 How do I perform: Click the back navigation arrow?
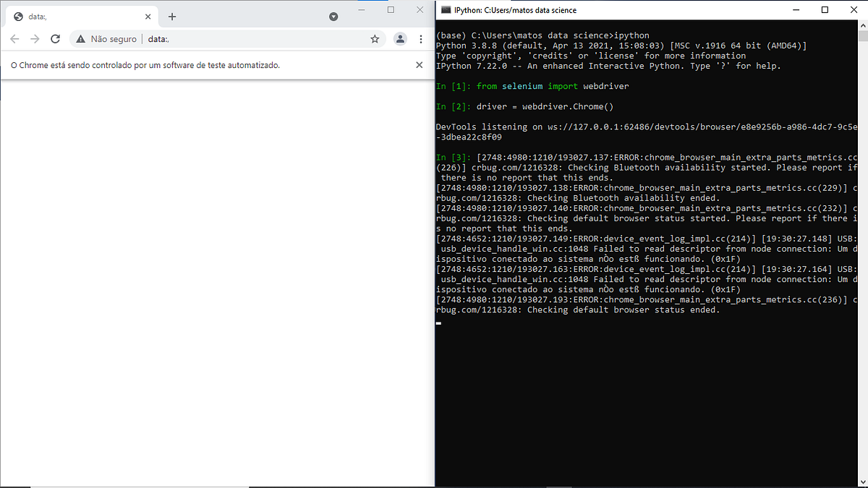tap(14, 39)
